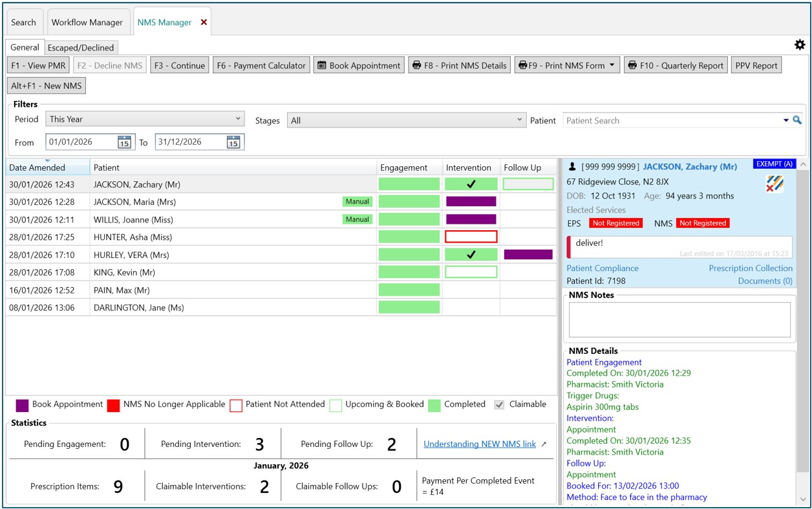Open F9 Print NMS Form dropdown arrow
Image resolution: width=812 pixels, height=509 pixels.
[612, 65]
